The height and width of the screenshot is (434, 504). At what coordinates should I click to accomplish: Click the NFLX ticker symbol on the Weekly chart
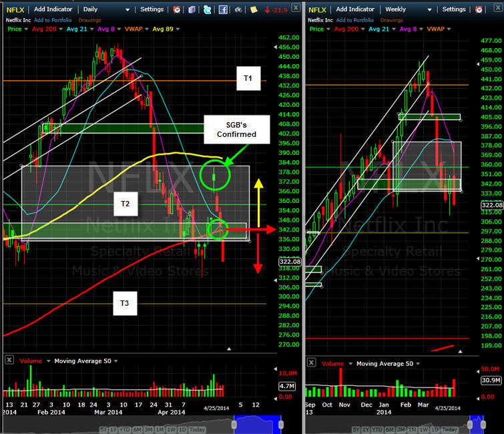pos(317,9)
